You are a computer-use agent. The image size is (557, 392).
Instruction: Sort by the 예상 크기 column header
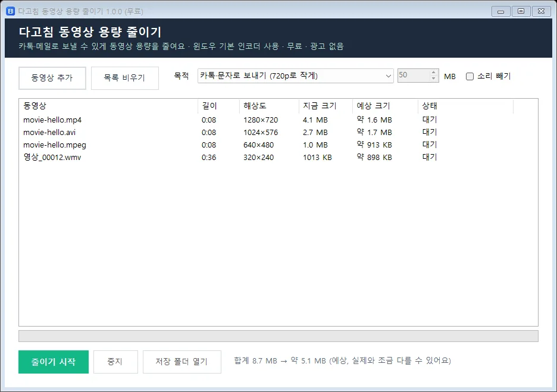point(385,106)
